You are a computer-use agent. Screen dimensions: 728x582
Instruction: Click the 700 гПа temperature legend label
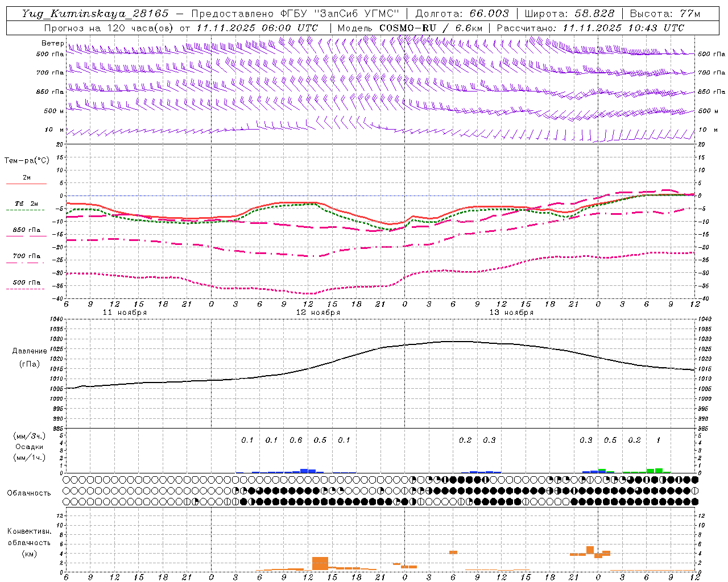click(27, 256)
